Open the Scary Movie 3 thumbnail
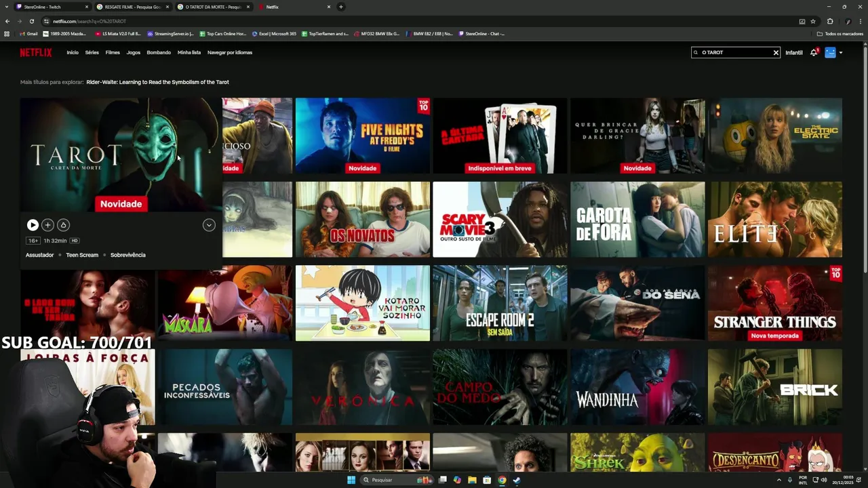 [500, 220]
